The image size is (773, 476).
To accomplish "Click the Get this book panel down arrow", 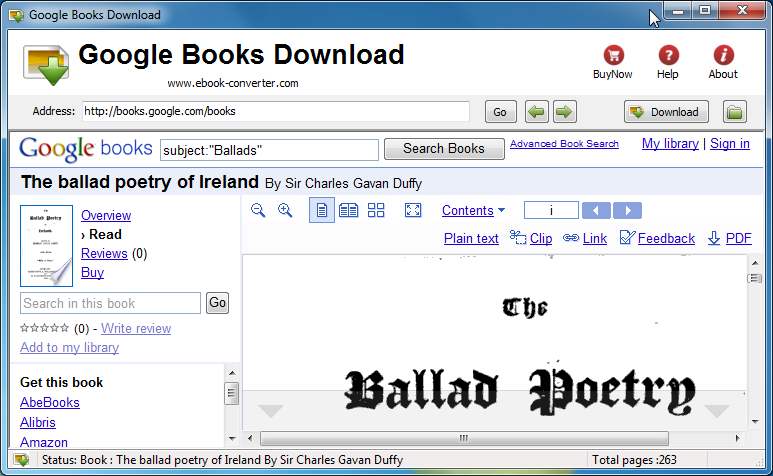I will coord(232,439).
